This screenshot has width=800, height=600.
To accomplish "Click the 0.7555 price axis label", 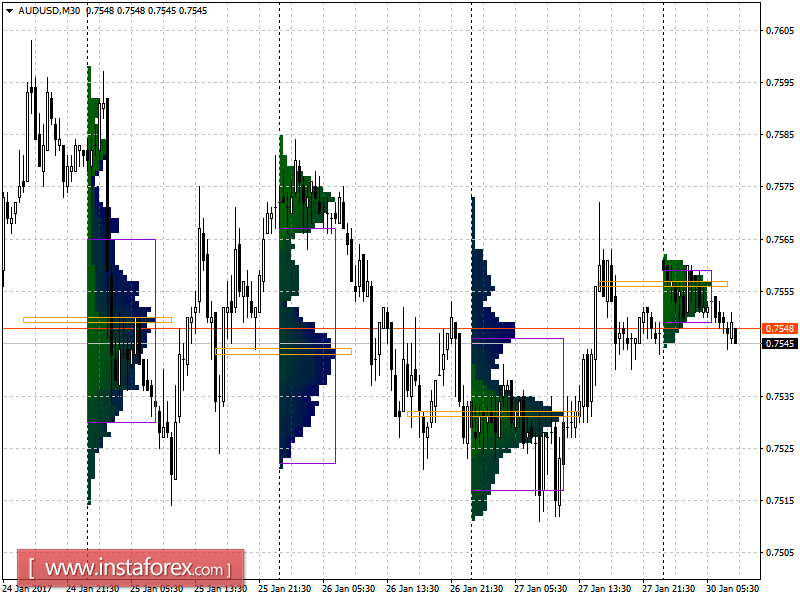I will (780, 292).
